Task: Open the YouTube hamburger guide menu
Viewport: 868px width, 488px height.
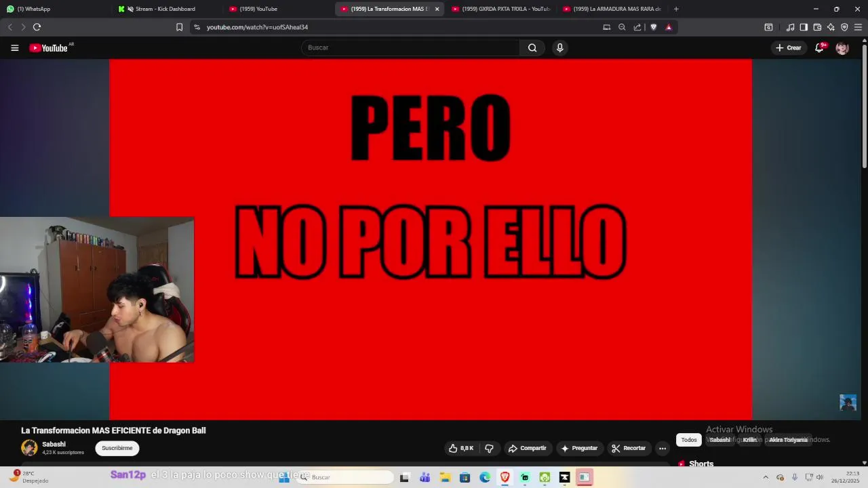Action: click(x=14, y=47)
